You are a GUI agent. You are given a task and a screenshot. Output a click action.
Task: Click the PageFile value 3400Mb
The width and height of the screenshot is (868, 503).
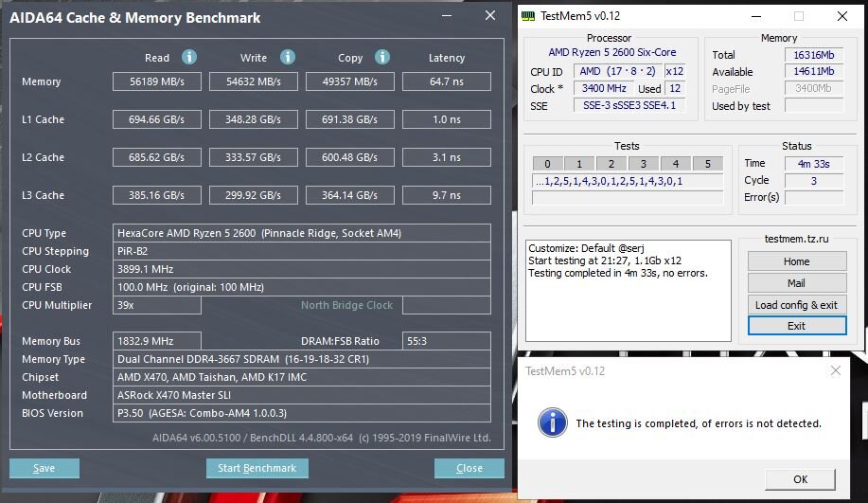[814, 89]
